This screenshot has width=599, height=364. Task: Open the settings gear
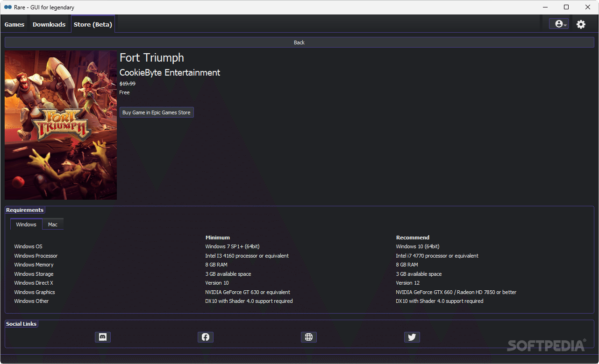pos(581,24)
